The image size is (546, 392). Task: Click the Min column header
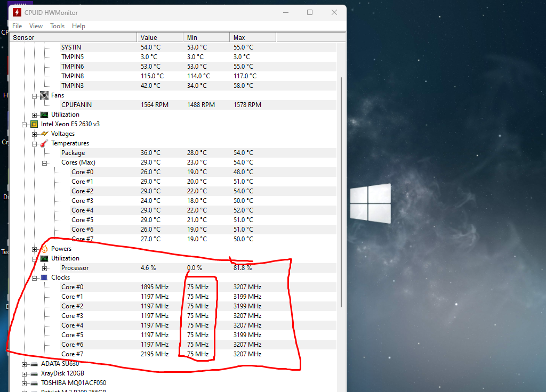point(206,37)
